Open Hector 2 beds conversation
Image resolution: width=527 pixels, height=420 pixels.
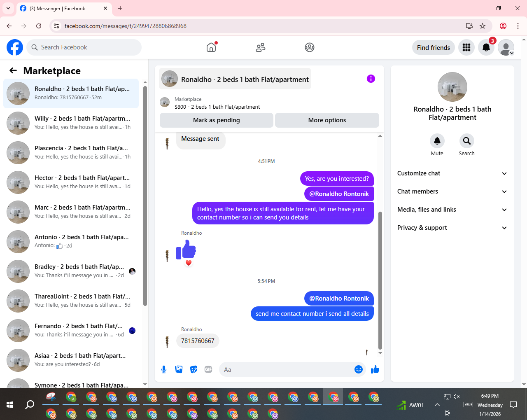coord(71,182)
